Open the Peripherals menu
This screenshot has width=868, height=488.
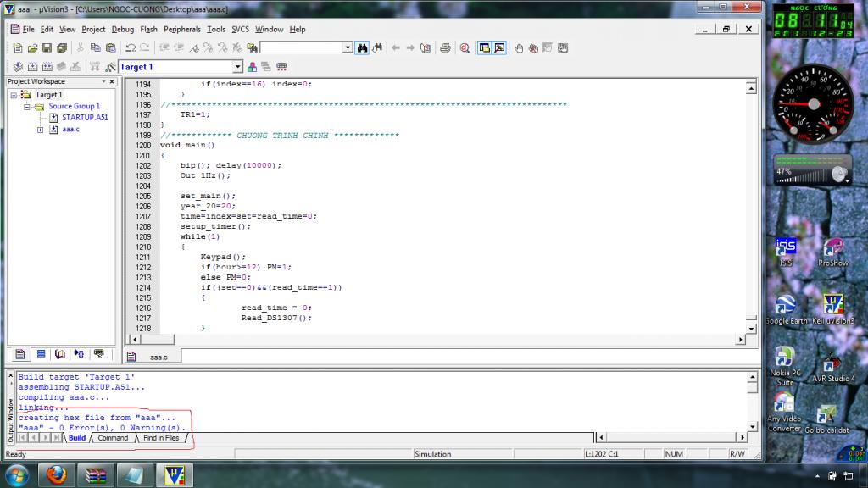(x=182, y=30)
